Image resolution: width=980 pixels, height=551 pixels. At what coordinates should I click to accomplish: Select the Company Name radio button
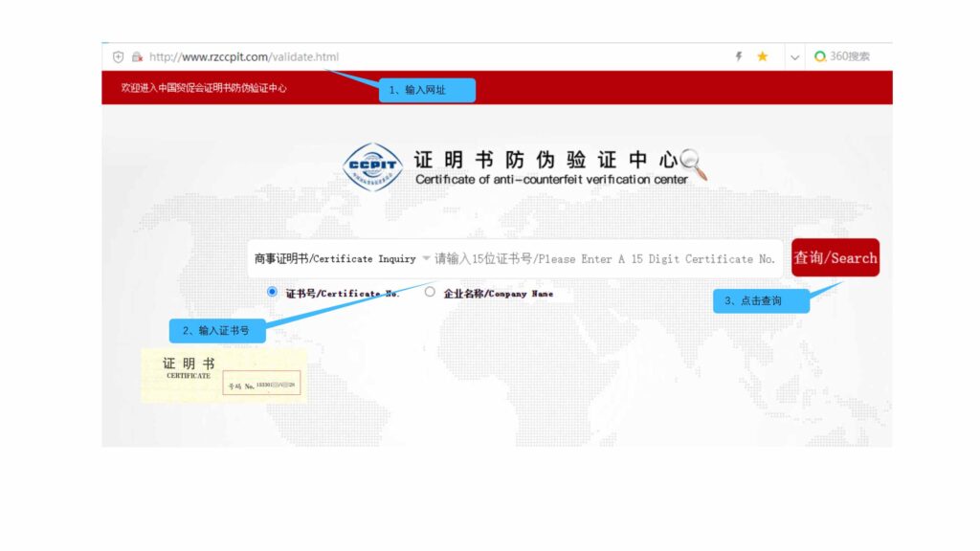coord(430,292)
